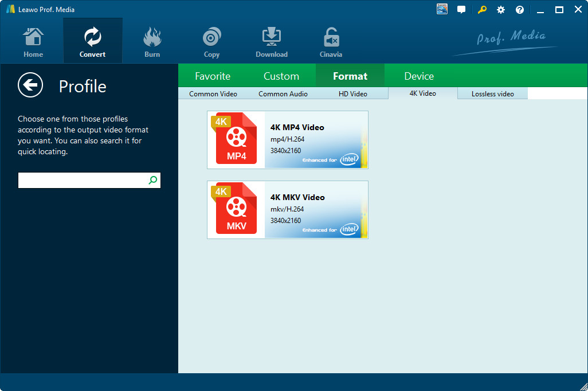Click the profile search input field

83,181
